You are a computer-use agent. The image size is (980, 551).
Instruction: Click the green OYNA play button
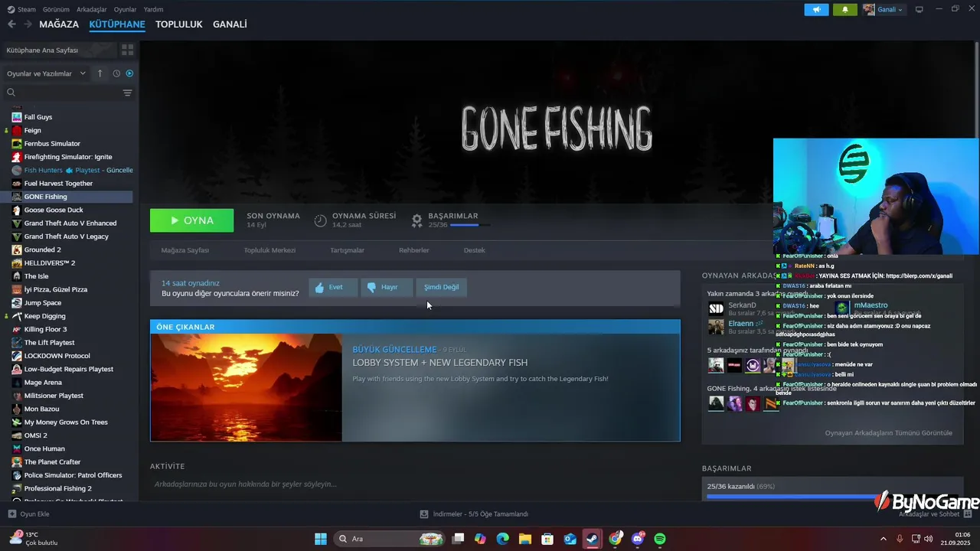point(191,220)
